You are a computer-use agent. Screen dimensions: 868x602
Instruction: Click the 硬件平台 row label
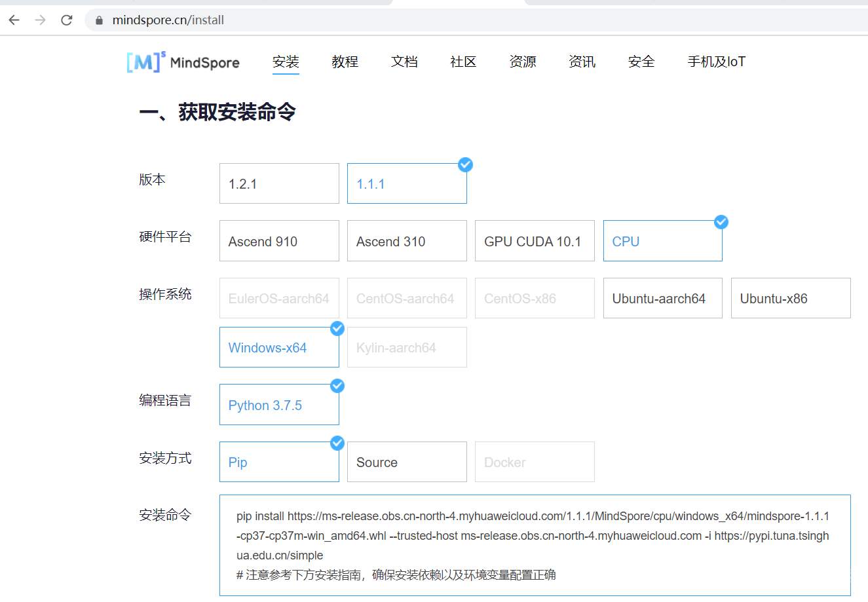pyautogui.click(x=165, y=236)
